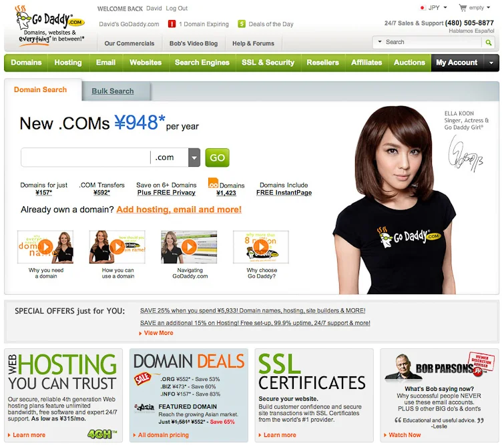Click the 4GH hosting logo
504x445 pixels.
coord(102,434)
